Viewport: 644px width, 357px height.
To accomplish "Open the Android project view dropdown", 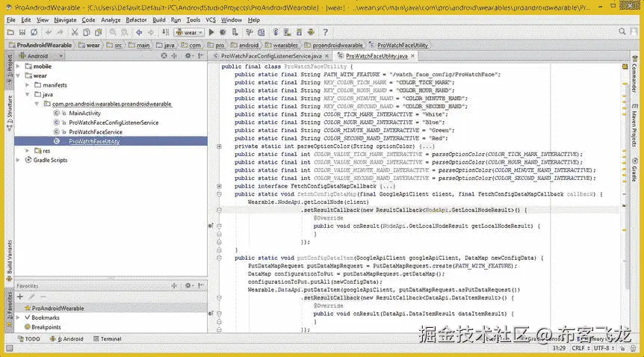I will pyautogui.click(x=41, y=56).
